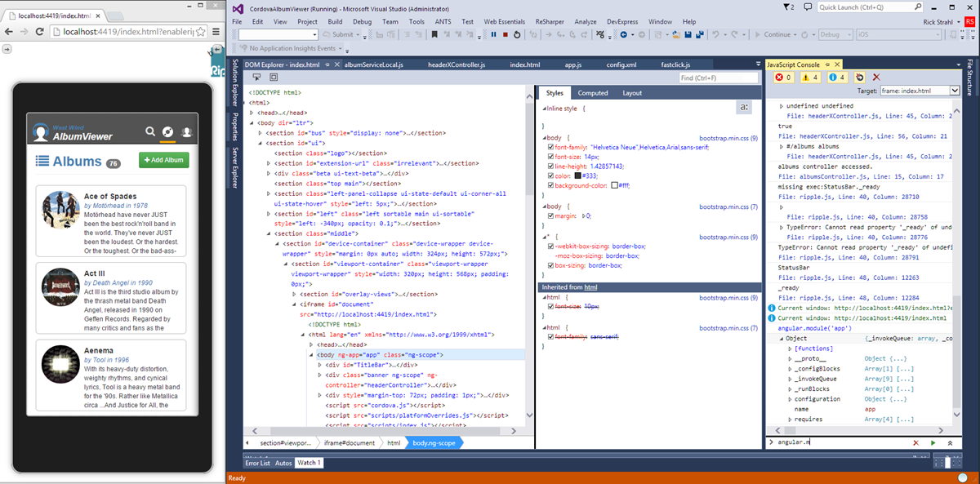This screenshot has width=980, height=484.
Task: Click the notifications flag icon
Action: point(787,7)
